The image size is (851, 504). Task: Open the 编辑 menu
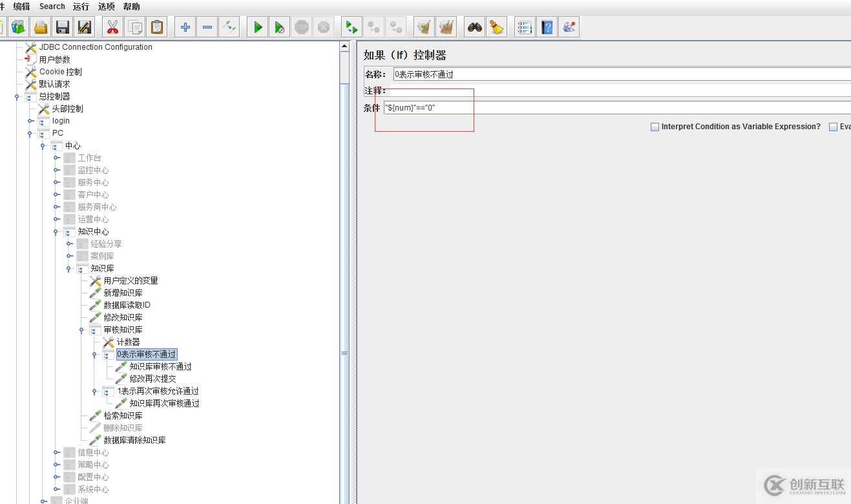tap(21, 6)
